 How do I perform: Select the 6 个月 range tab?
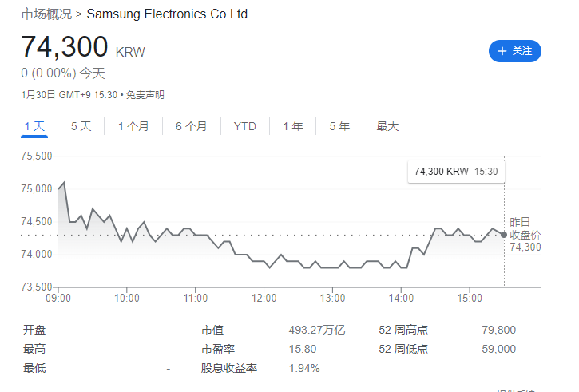click(191, 126)
